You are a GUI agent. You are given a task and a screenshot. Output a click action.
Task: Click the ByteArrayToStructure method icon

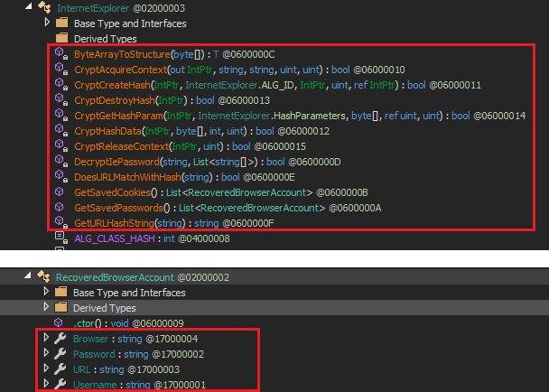60,53
